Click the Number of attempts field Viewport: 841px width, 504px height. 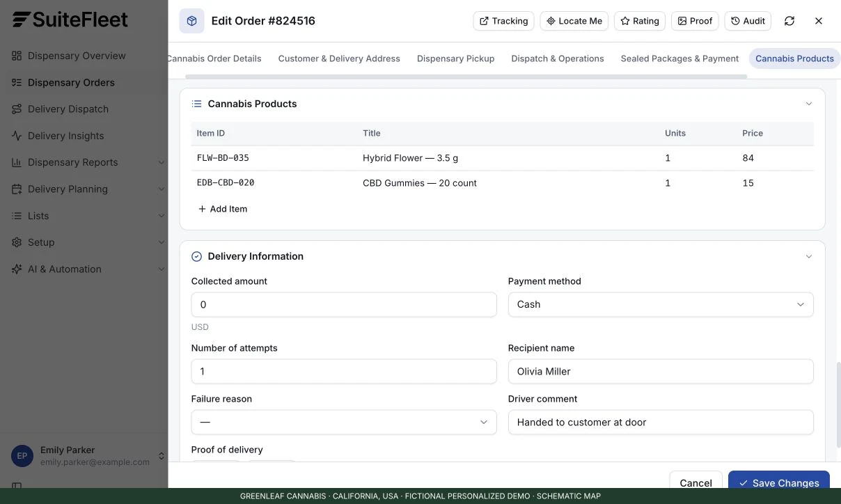click(344, 371)
